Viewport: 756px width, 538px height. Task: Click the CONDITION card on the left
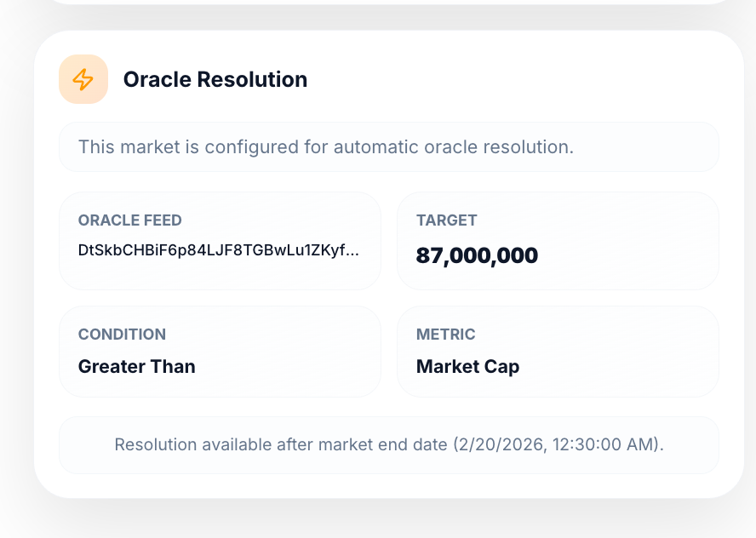(x=220, y=351)
